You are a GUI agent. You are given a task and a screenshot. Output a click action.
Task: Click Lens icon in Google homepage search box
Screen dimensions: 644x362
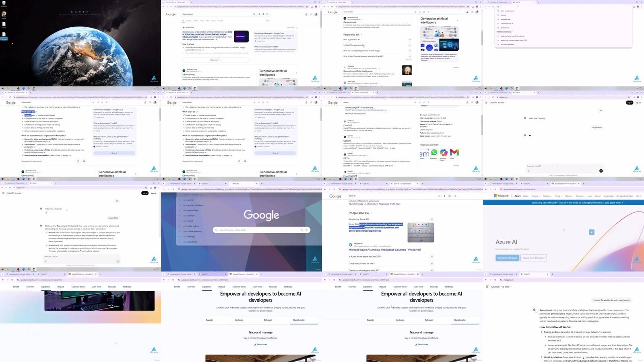click(x=306, y=230)
